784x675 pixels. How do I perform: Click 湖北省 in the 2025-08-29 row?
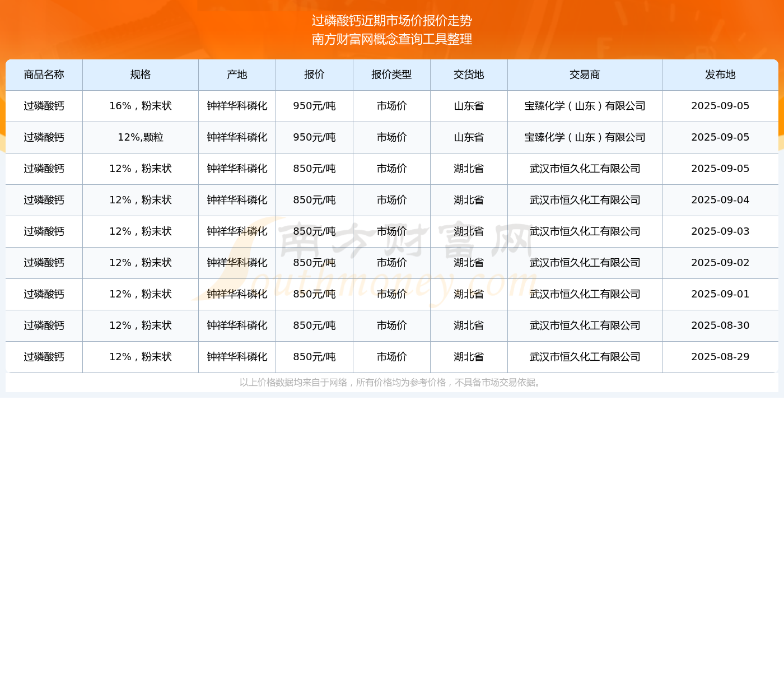click(x=469, y=357)
